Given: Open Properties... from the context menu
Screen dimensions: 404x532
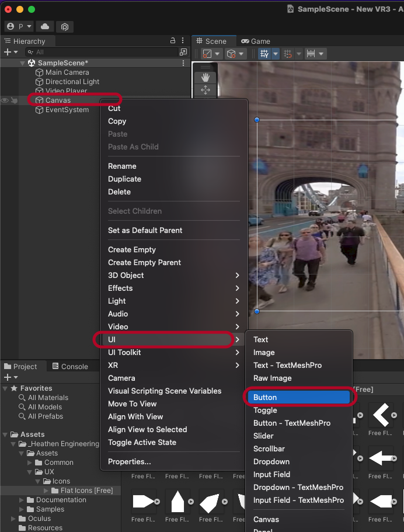Looking at the screenshot, I should [x=129, y=462].
